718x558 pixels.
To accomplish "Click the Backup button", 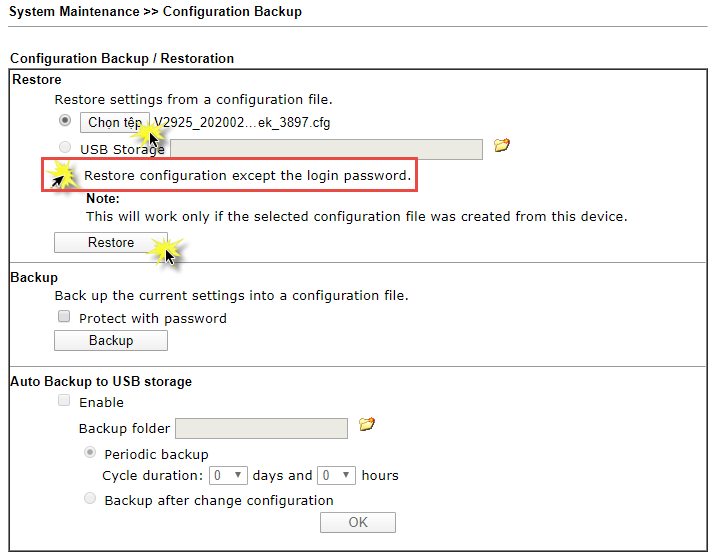I will coord(111,341).
